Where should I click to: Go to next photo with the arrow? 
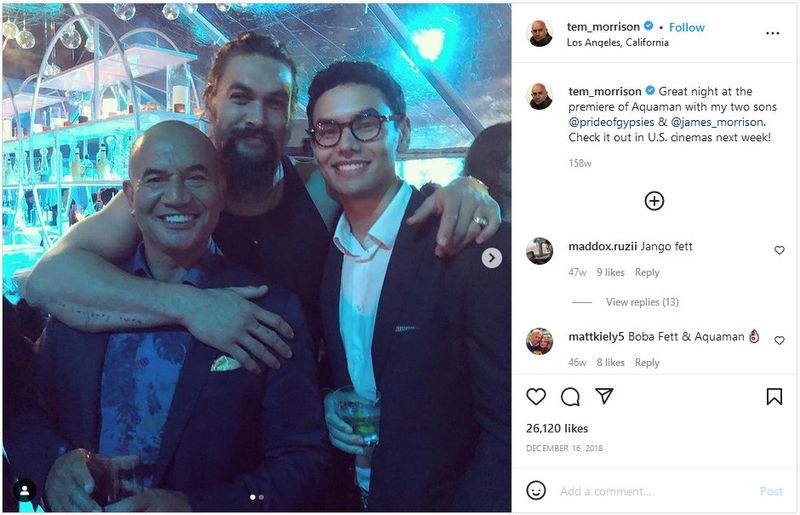click(491, 258)
